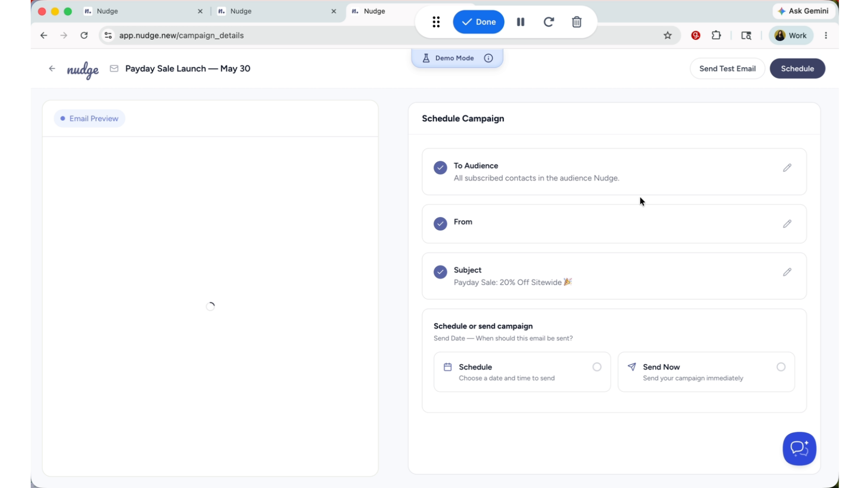Select the third Nudge tab
This screenshot has height=488, width=868.
(380, 11)
